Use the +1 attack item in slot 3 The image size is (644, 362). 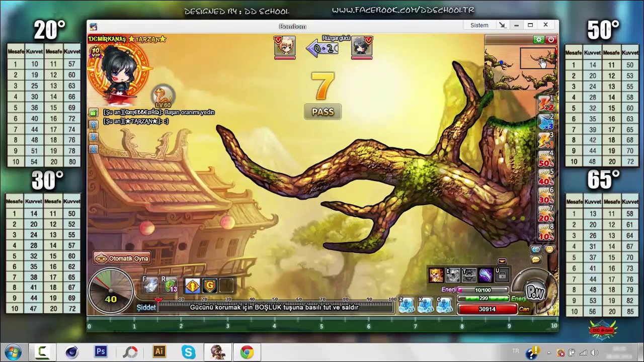[546, 140]
